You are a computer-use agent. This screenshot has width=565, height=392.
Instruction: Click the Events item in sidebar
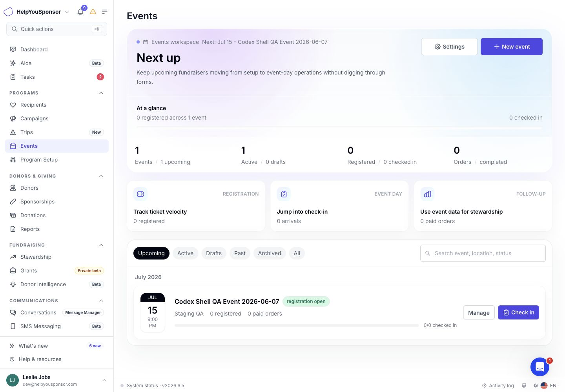tap(56, 146)
